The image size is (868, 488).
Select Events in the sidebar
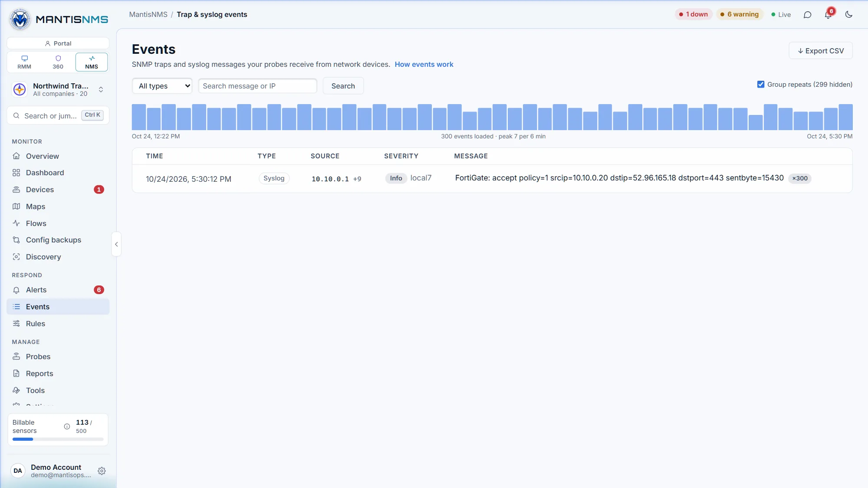tap(58, 307)
